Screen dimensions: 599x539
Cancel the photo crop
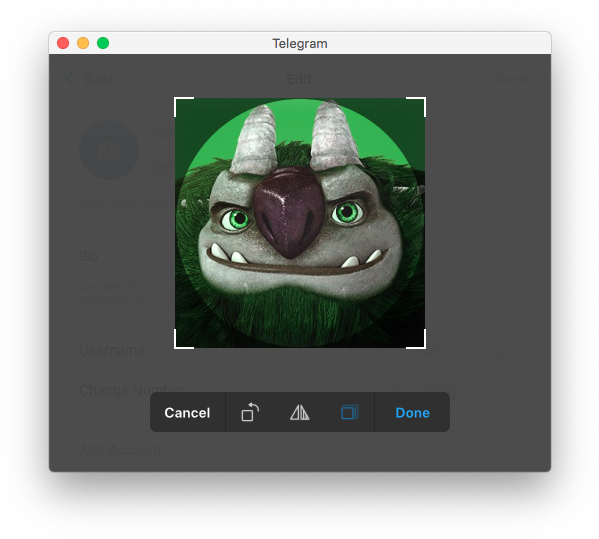(x=187, y=413)
